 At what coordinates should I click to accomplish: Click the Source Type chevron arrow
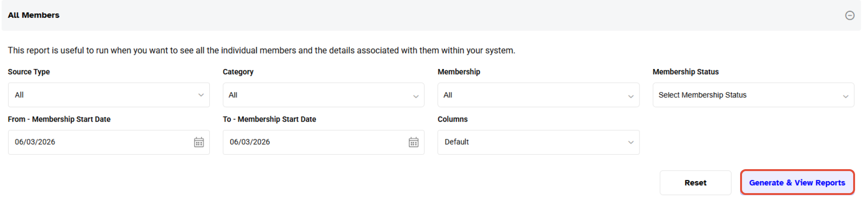pyautogui.click(x=201, y=95)
